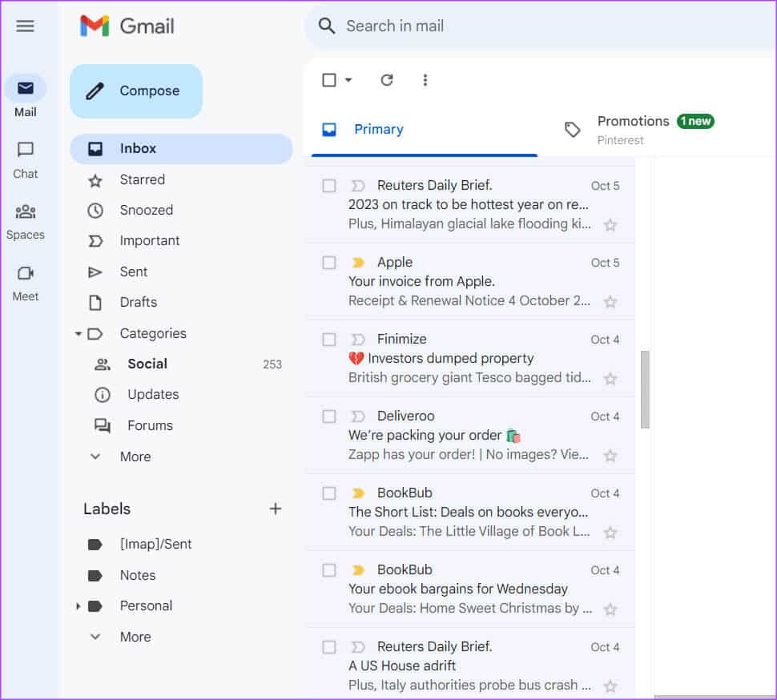This screenshot has height=700, width=777.
Task: Star the Deliveroo email
Action: [610, 455]
